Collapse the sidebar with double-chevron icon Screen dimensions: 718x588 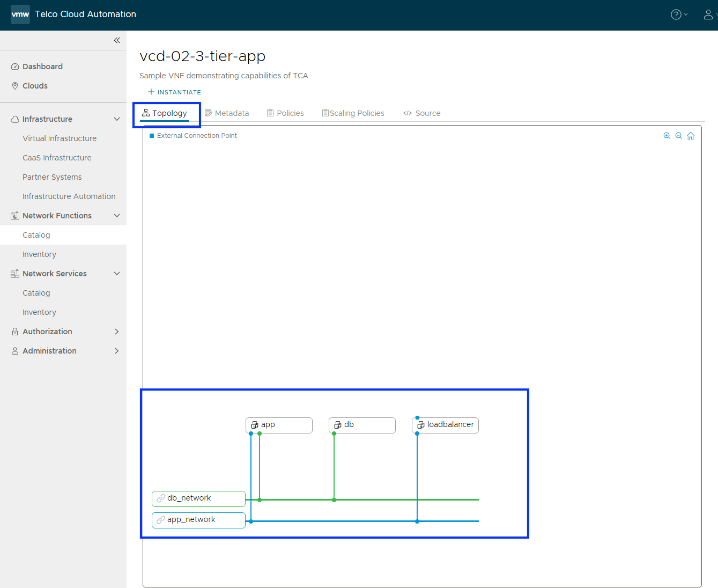click(x=117, y=40)
